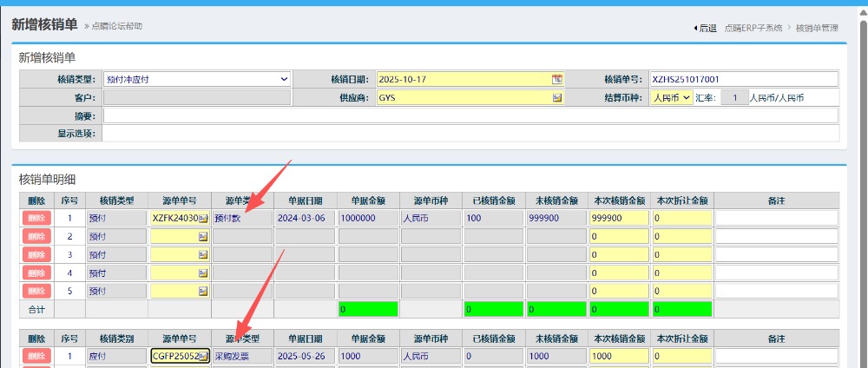Open 点晴ERP子系统 breadcrumb
This screenshot has height=368, width=868.
tap(754, 28)
